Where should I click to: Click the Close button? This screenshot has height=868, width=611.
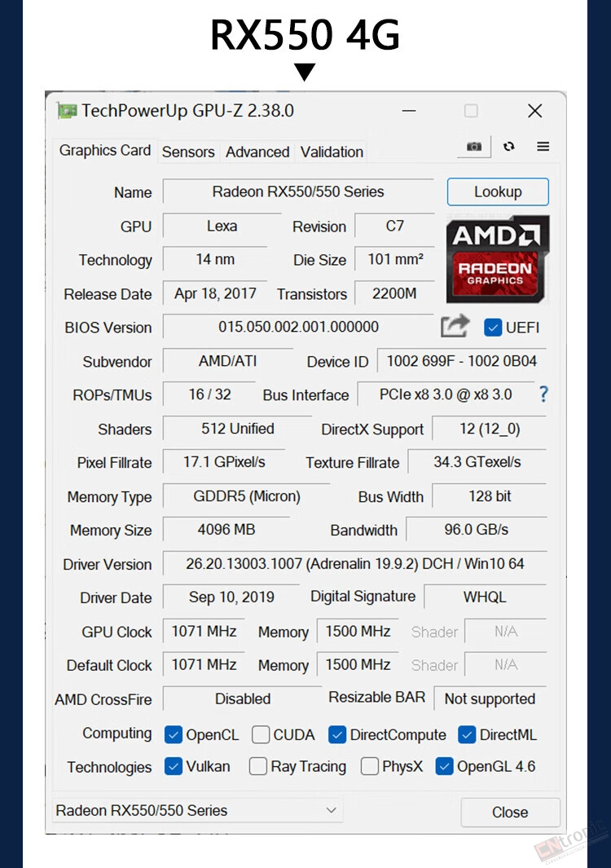pyautogui.click(x=510, y=812)
